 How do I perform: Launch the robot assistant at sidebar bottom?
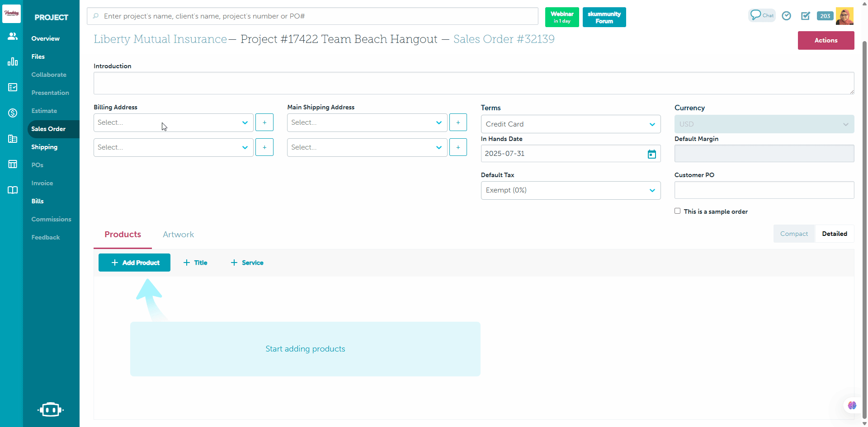pos(51,409)
